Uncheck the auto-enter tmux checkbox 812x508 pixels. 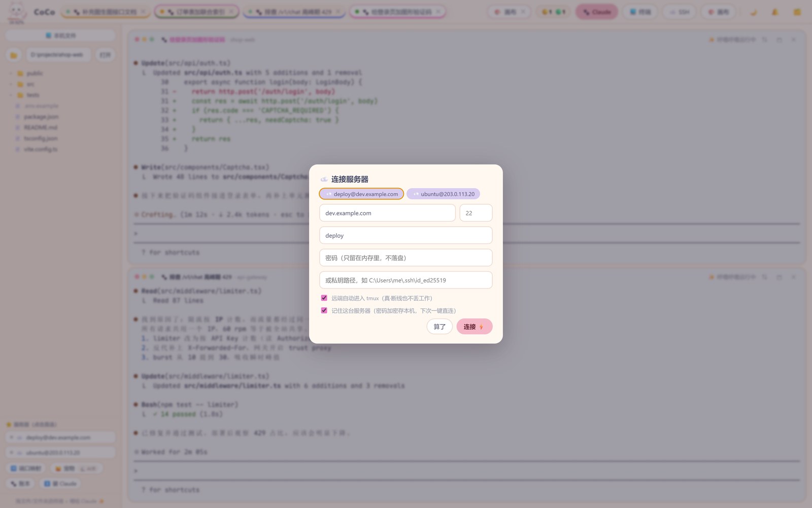pyautogui.click(x=324, y=298)
